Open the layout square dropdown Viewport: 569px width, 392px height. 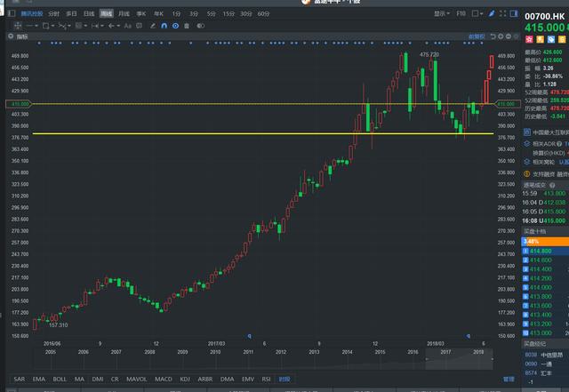(477, 14)
